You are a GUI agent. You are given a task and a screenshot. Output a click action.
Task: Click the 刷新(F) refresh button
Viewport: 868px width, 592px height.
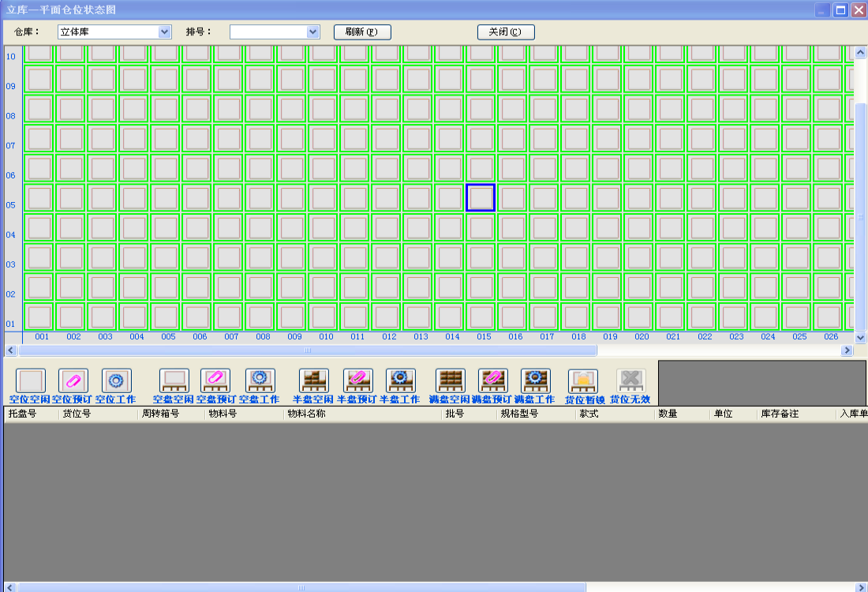point(362,32)
